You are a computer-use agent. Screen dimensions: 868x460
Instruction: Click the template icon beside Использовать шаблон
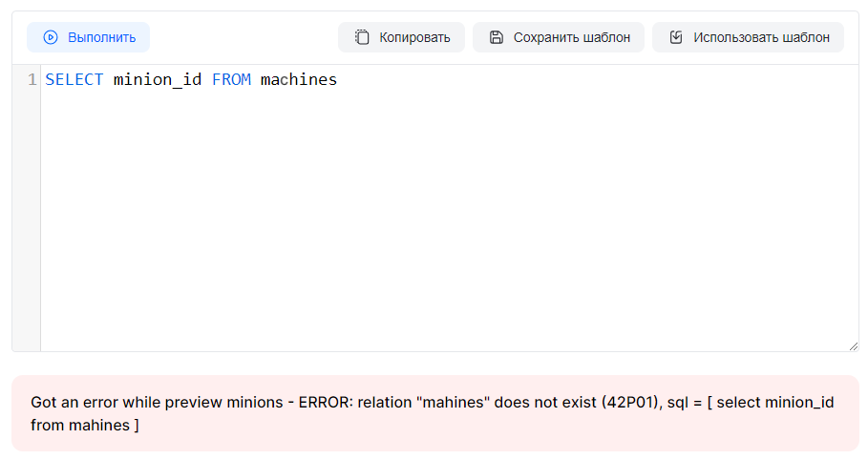tap(676, 37)
